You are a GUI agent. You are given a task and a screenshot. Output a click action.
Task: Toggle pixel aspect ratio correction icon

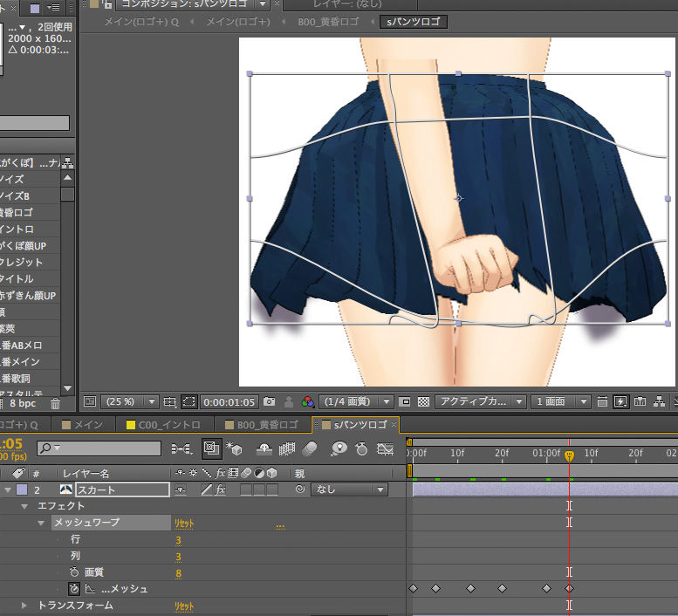[602, 401]
